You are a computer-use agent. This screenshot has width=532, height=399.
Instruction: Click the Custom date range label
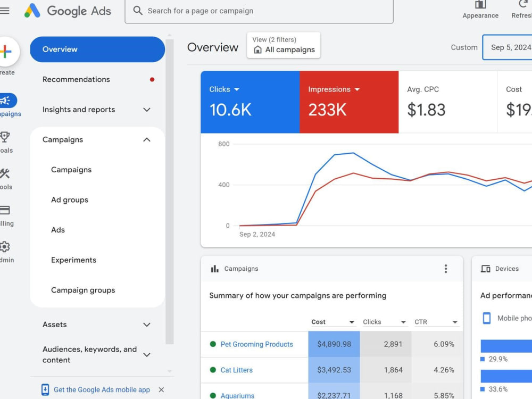tap(464, 47)
